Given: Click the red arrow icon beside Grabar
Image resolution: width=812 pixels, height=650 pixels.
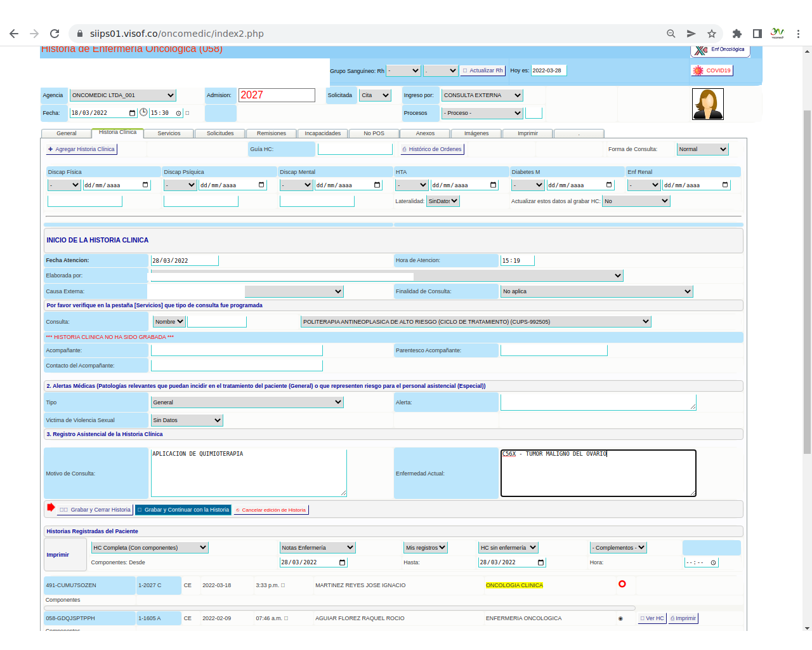Looking at the screenshot, I should click(51, 508).
